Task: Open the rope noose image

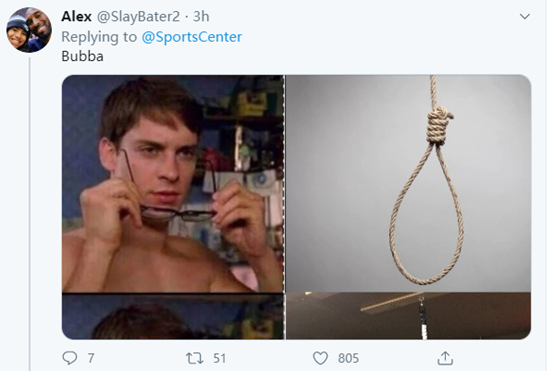Action: tap(408, 184)
